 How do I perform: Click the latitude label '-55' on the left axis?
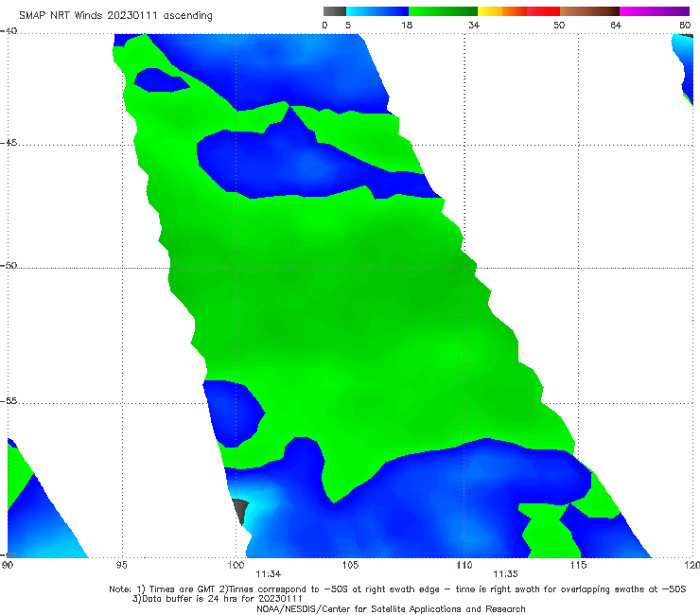click(x=9, y=400)
